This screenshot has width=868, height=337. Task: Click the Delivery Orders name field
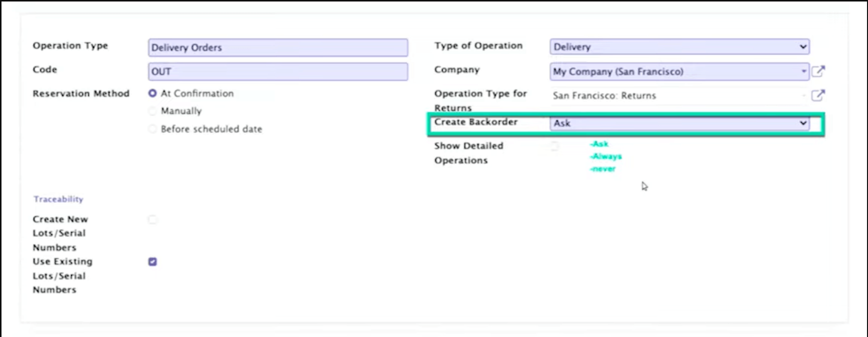pos(278,48)
